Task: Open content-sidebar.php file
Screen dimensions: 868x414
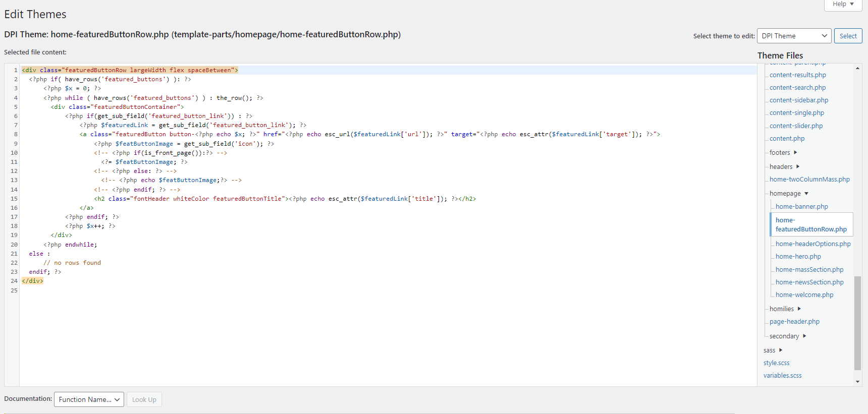Action: tap(798, 100)
